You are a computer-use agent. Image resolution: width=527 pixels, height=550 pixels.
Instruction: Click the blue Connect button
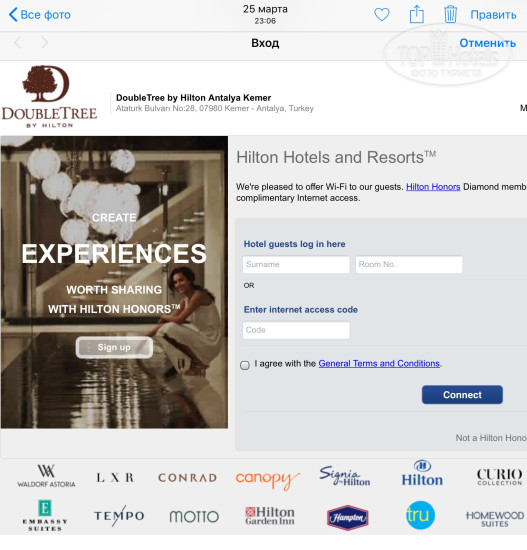point(462,395)
